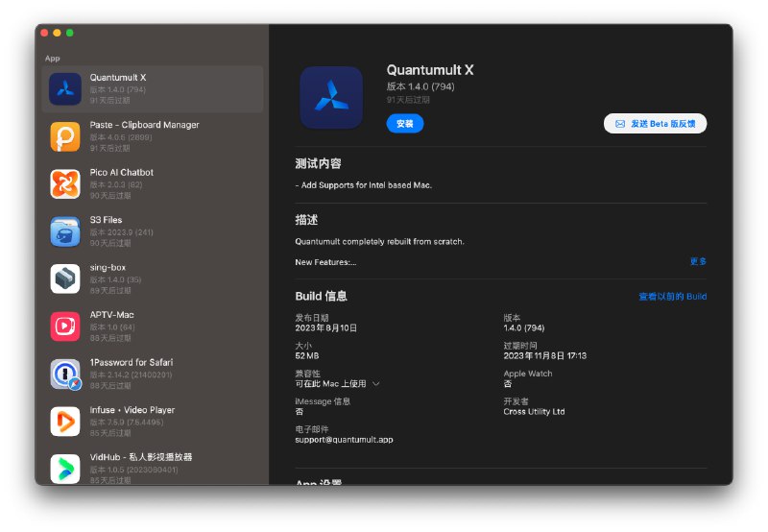Click the iMessage 信息 label
The width and height of the screenshot is (768, 532).
(323, 401)
